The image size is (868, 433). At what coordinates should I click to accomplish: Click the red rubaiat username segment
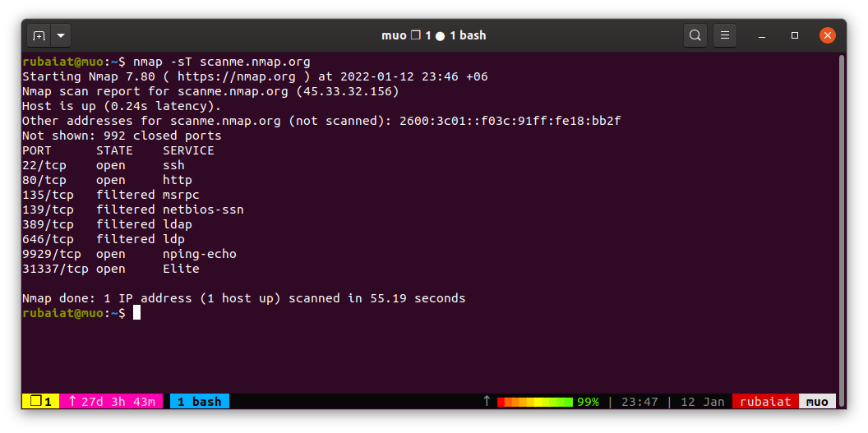(x=765, y=402)
